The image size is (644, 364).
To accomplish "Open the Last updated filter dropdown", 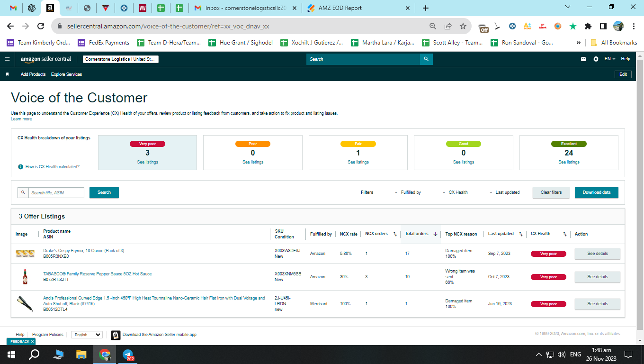I will (x=504, y=192).
